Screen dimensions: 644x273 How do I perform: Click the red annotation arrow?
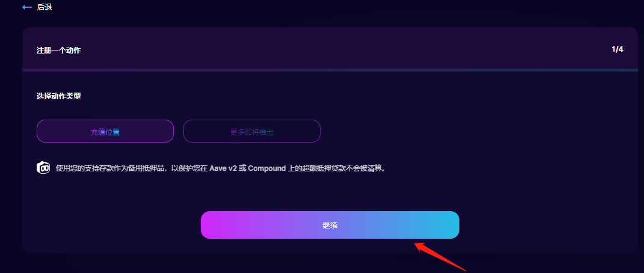pyautogui.click(x=440, y=256)
